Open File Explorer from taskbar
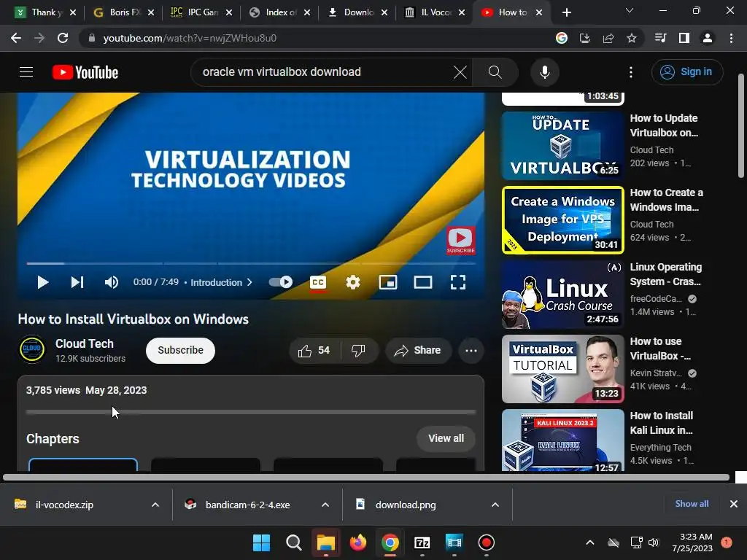This screenshot has width=747, height=560. pos(326,542)
